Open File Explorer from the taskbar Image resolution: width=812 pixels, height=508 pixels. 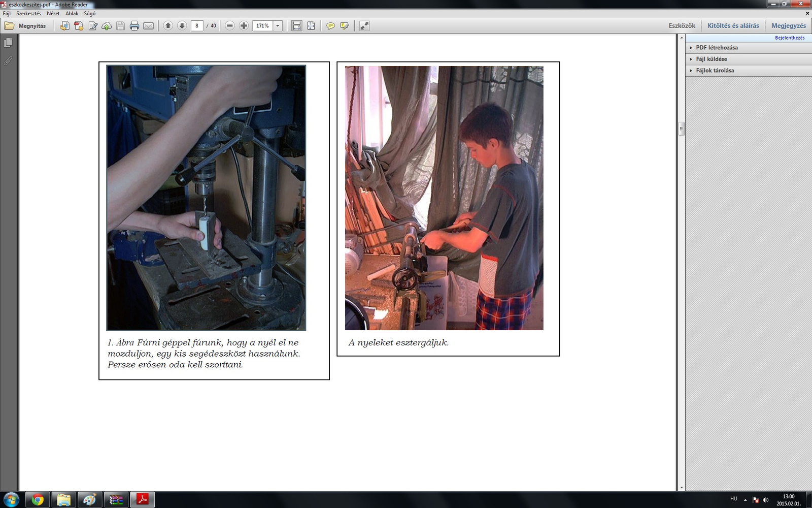tap(63, 500)
